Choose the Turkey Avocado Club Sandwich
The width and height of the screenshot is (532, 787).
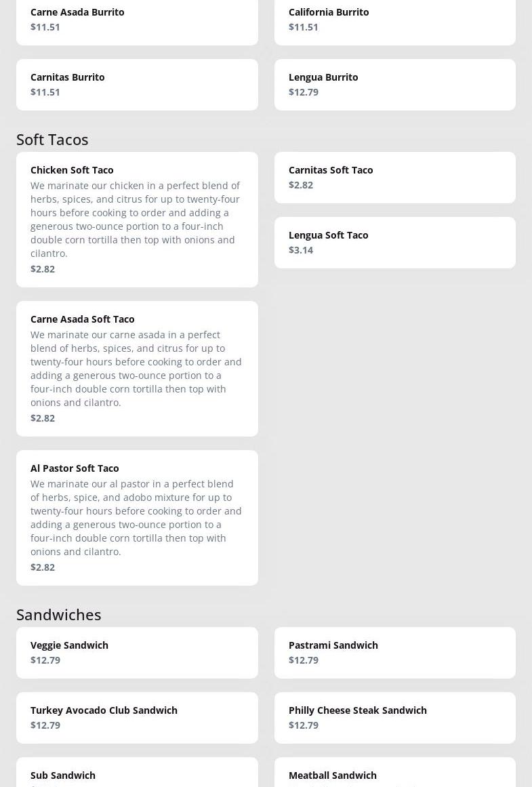click(x=137, y=718)
